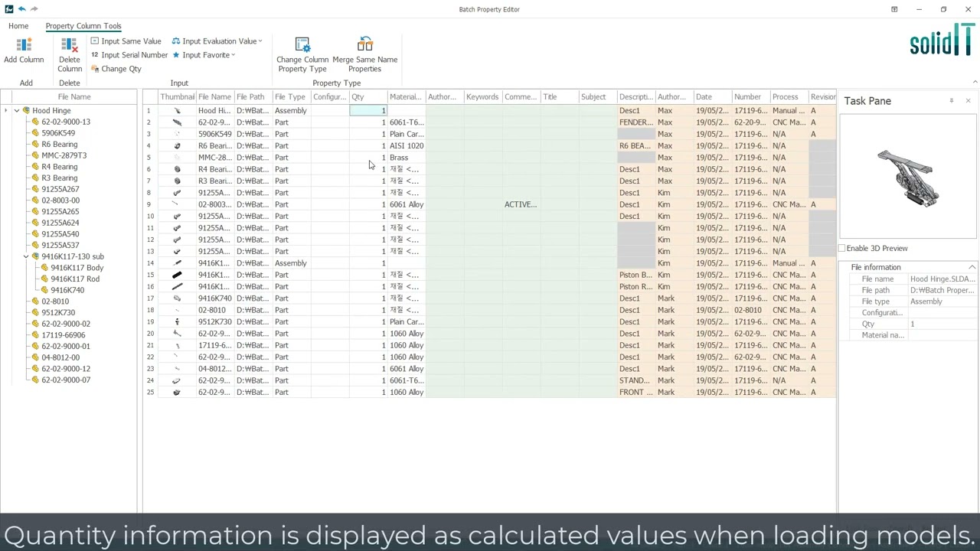Pin the Task Pane
Screen dimensions: 980x551
pos(952,101)
